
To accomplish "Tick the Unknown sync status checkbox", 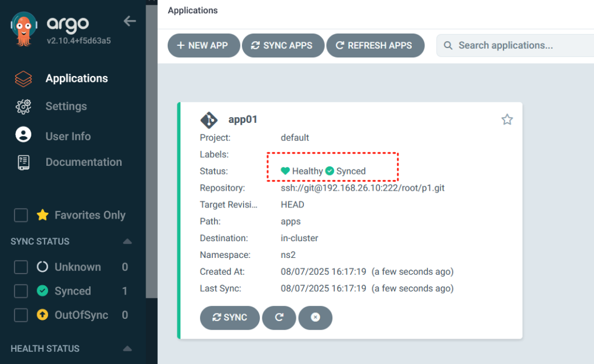I will [21, 267].
